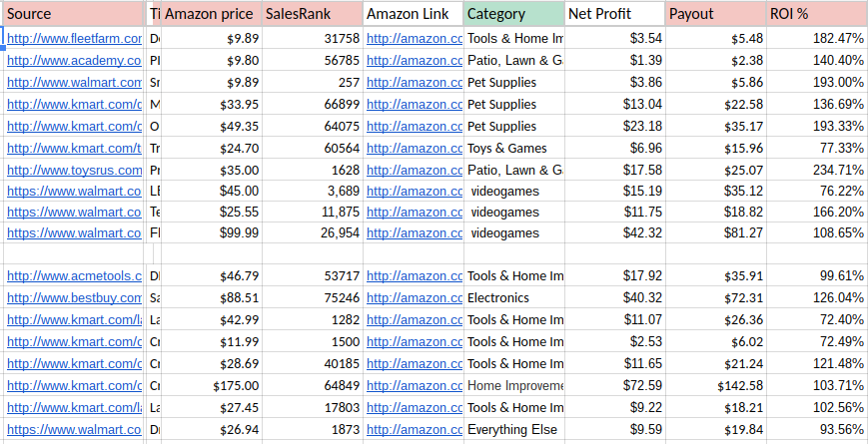Click the Everything Else category cell
The image size is (868, 444).
(514, 430)
